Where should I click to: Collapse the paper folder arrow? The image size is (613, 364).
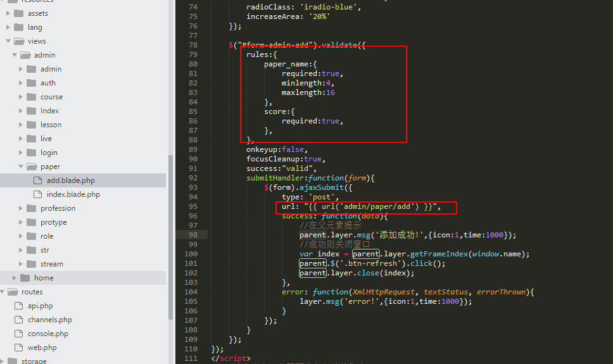tap(21, 166)
